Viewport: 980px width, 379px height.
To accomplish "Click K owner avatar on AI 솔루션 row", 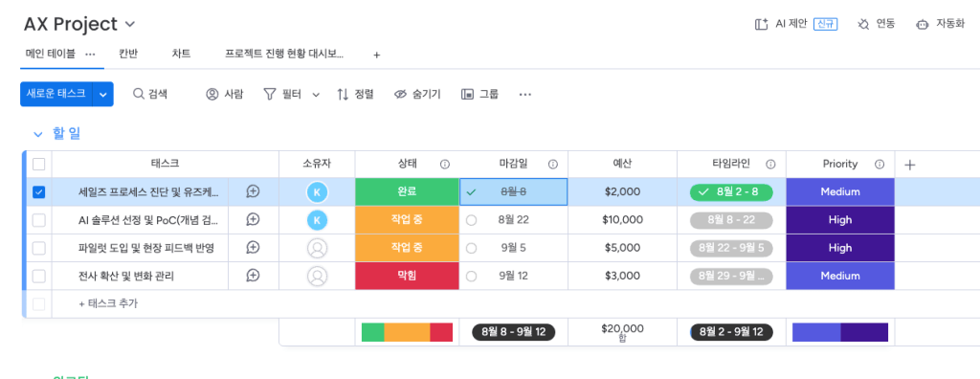I will click(x=317, y=219).
